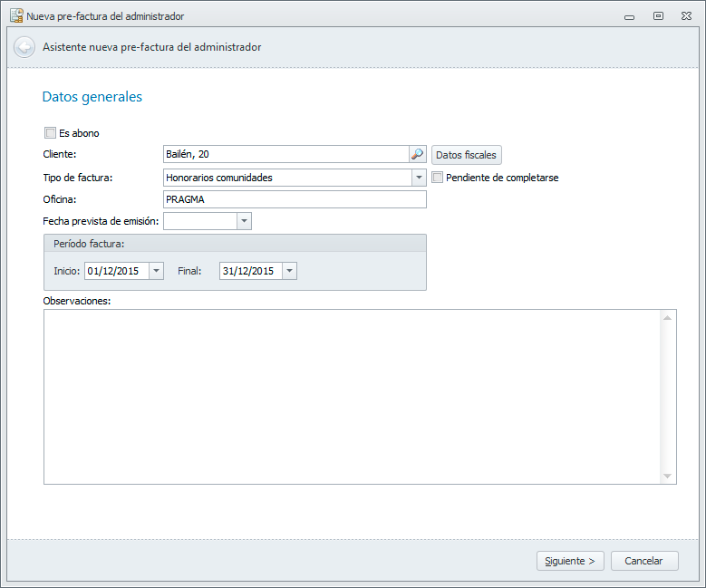Close the window with the X icon
This screenshot has height=588, width=706.
click(687, 16)
